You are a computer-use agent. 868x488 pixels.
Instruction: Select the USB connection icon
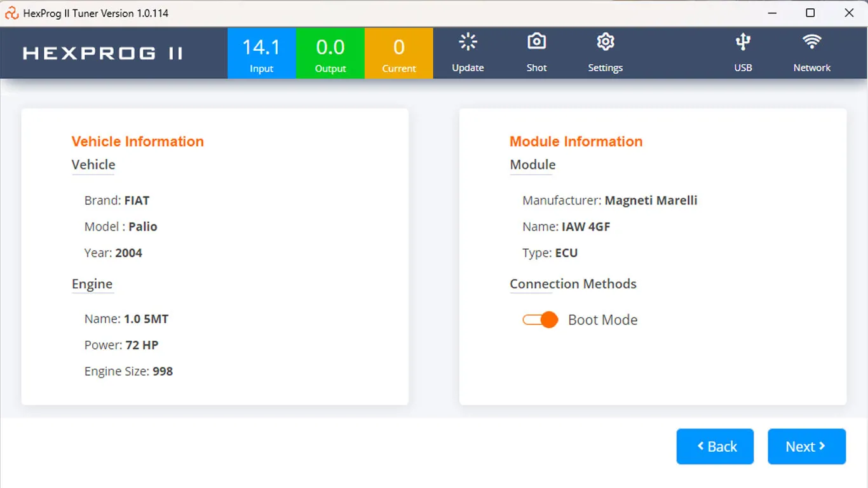pos(743,43)
